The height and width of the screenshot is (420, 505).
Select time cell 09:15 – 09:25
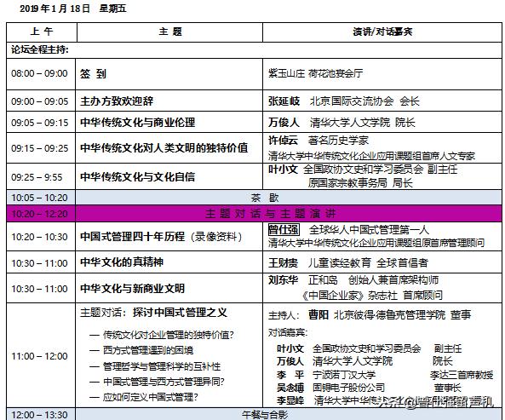point(40,148)
